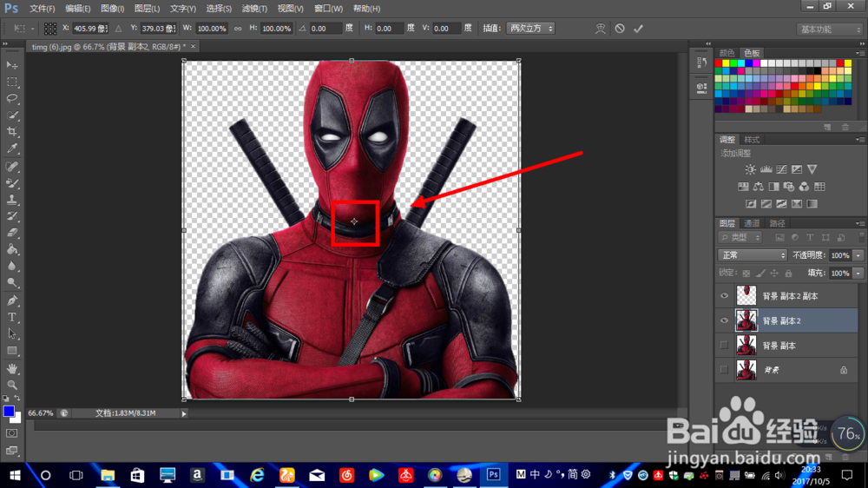Screen dimensions: 868x488
Task: Open the Windows Start menu
Action: pos(15,475)
